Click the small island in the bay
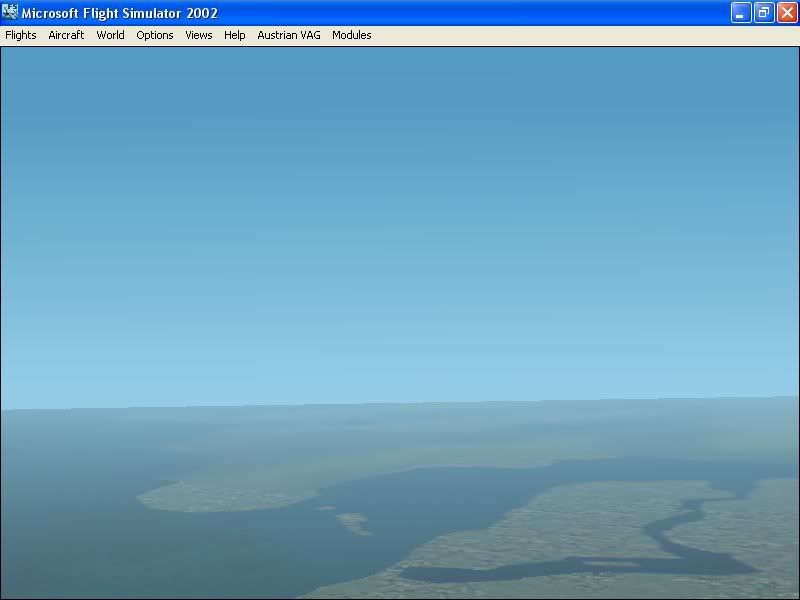The image size is (800, 600). point(352,520)
